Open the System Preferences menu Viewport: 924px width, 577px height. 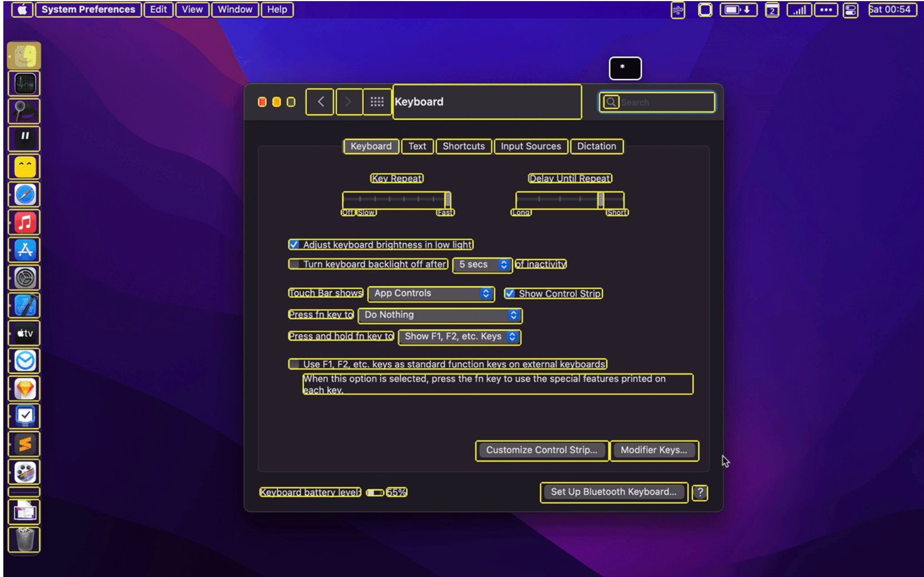click(x=88, y=9)
